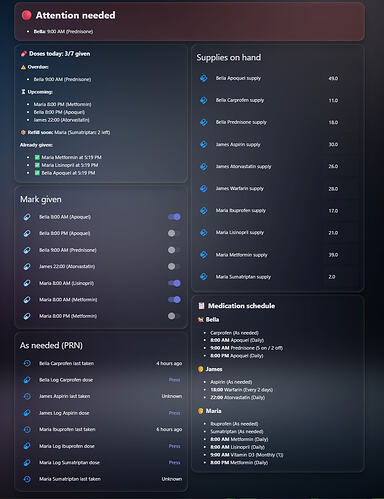This screenshot has height=499, width=384.
Task: Click clock icon for James Aspirin last taken
Action: [x=27, y=396]
